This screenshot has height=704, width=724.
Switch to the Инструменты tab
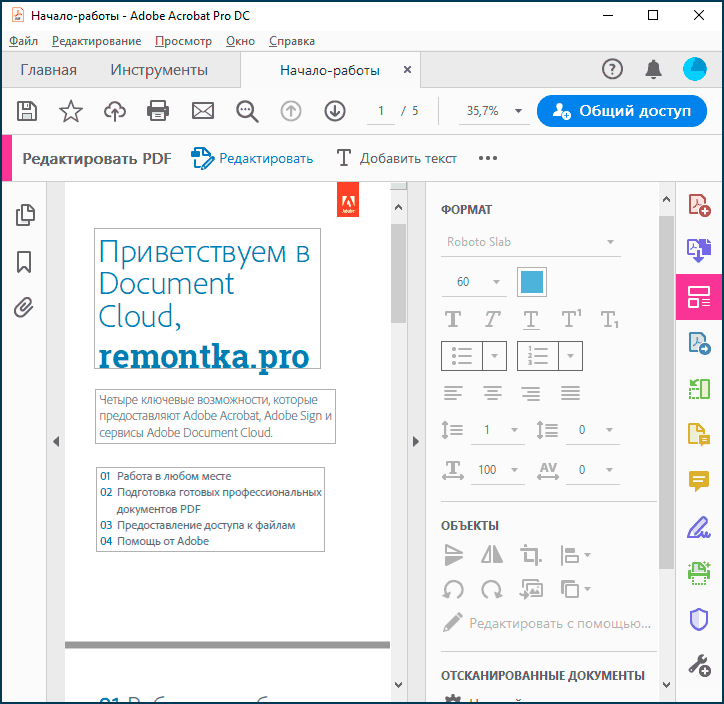[159, 70]
